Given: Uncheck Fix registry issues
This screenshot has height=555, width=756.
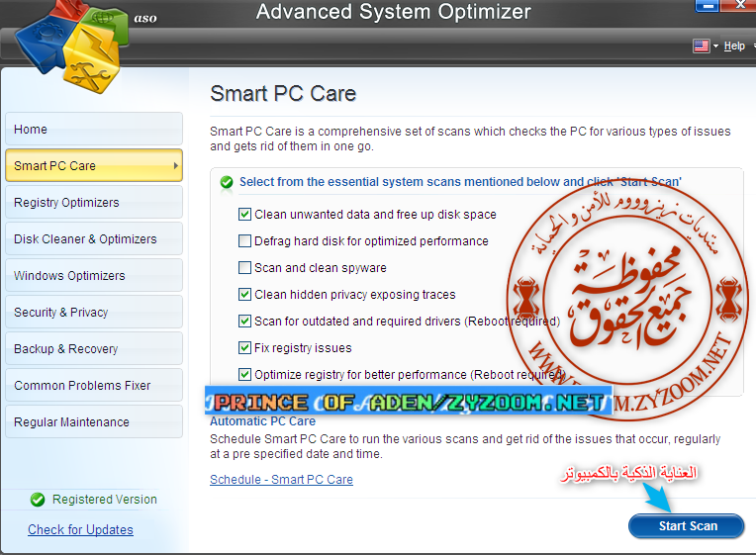Looking at the screenshot, I should [245, 347].
